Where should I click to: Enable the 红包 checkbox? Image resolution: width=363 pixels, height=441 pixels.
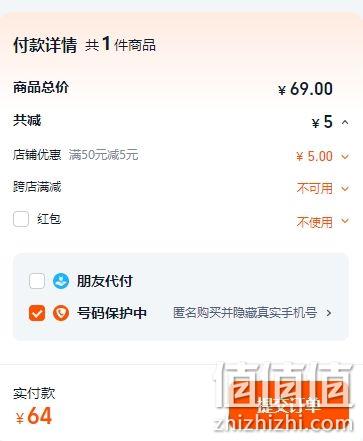[21, 219]
